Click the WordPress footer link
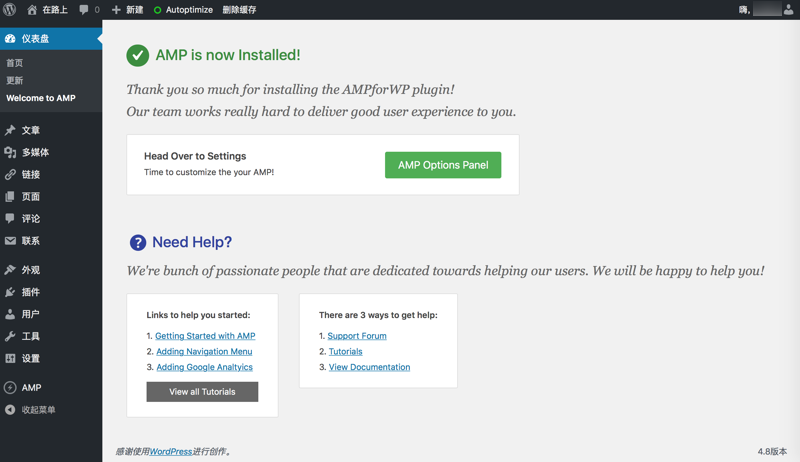Screen dimensions: 800x462 click(170, 451)
